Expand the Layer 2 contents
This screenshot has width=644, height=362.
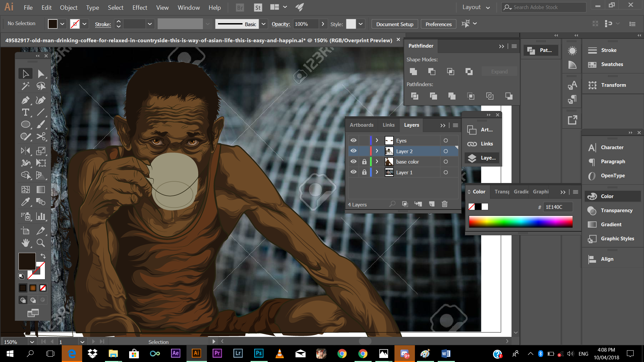click(x=377, y=151)
